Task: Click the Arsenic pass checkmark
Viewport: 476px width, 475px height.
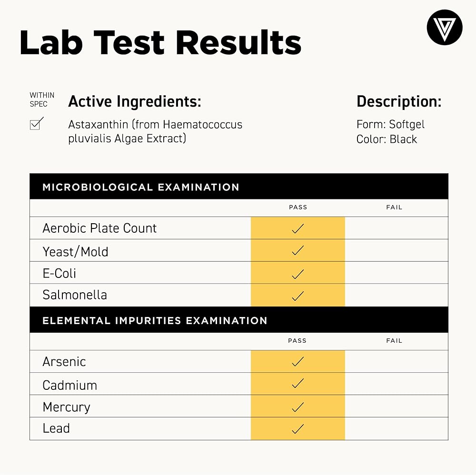Action: click(297, 362)
